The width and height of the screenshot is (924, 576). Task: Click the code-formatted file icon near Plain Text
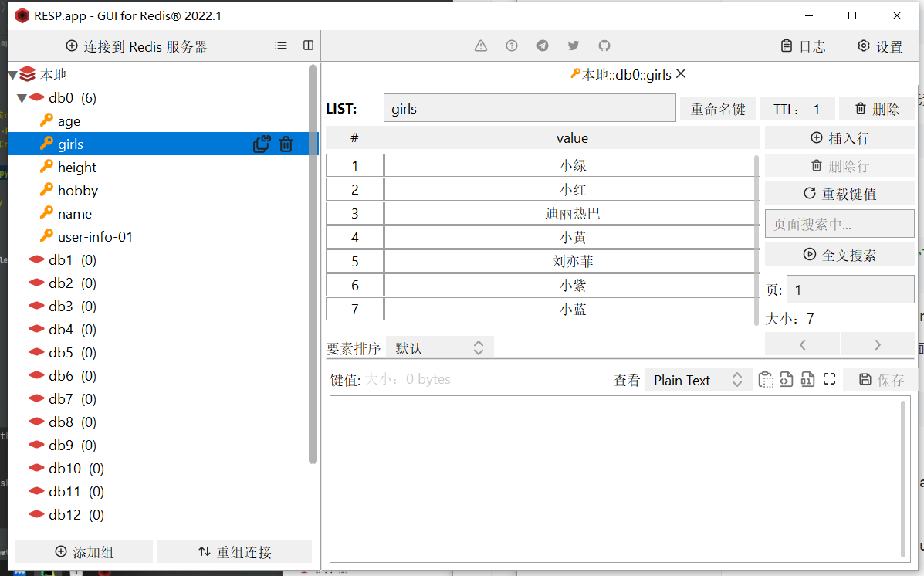pos(787,380)
